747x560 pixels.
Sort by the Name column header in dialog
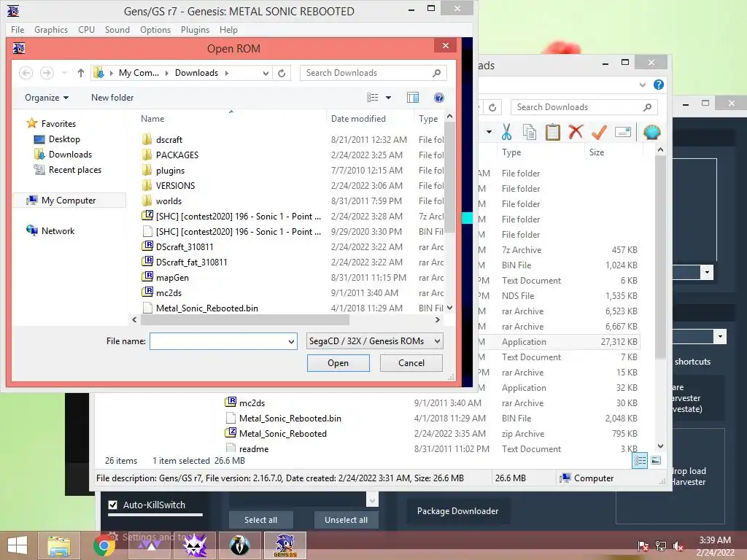tap(152, 119)
